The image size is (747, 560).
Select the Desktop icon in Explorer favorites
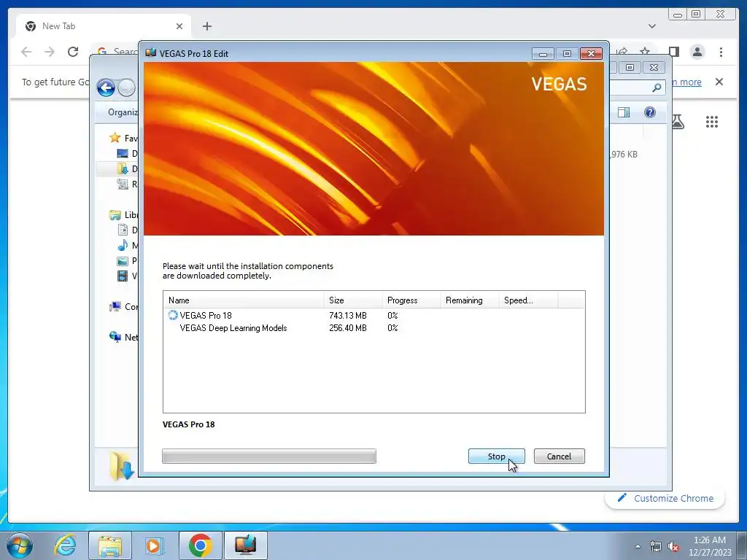123,153
